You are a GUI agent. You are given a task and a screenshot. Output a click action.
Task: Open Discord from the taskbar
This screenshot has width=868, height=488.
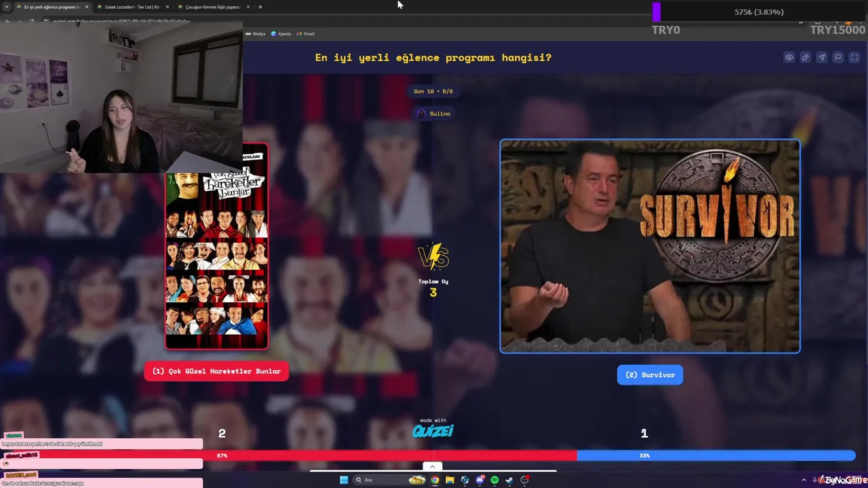pyautogui.click(x=479, y=480)
